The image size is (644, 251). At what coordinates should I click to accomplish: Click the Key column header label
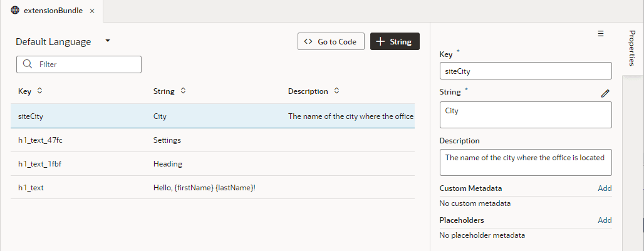24,91
